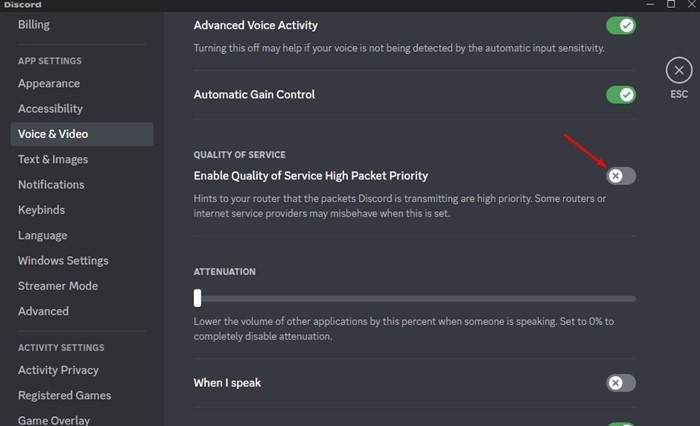Toggle the When I speak switch
Viewport: 700px width, 426px height.
tap(620, 383)
